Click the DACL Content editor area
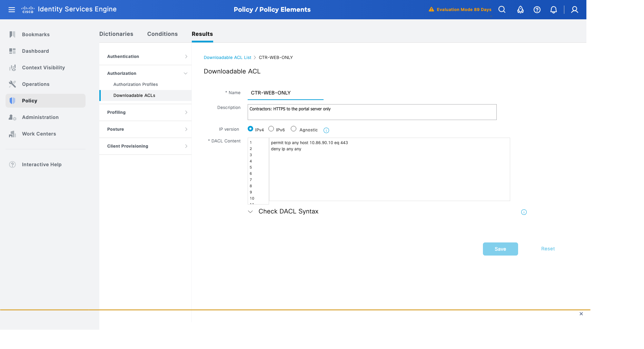The width and height of the screenshot is (644, 349). pos(389,169)
